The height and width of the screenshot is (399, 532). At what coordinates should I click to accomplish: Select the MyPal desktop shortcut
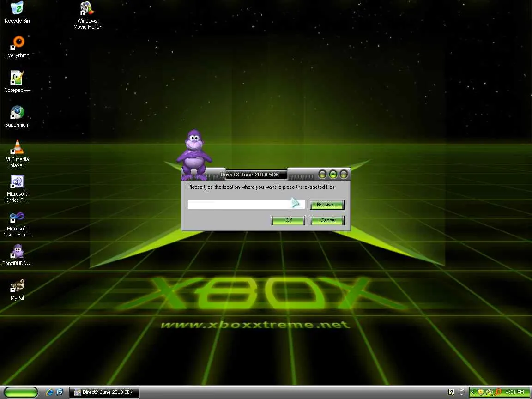coord(17,289)
